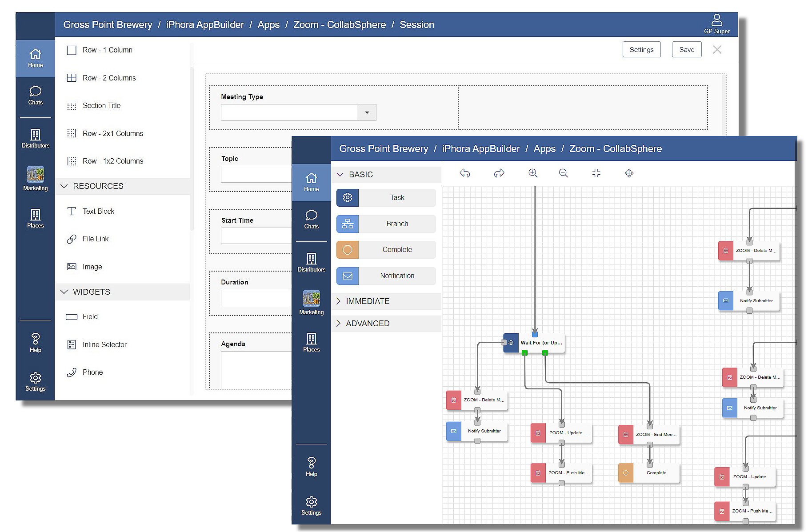The image size is (812, 532).
Task: Zoom in on the workflow canvas
Action: coord(533,173)
